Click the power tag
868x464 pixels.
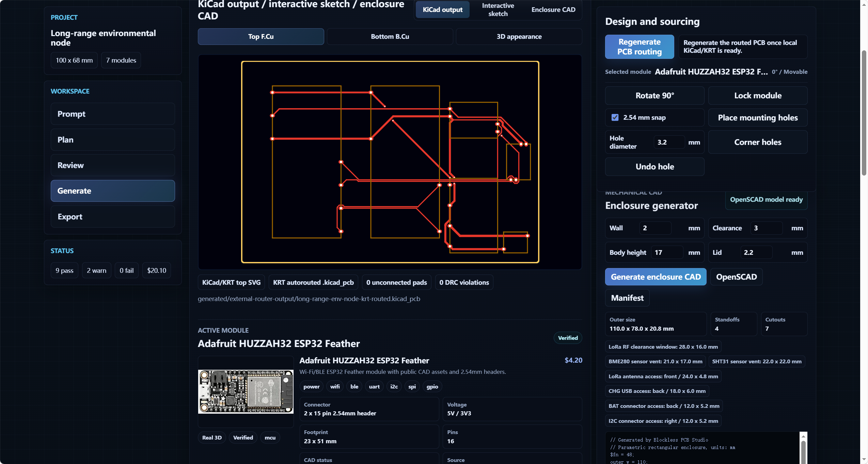311,387
